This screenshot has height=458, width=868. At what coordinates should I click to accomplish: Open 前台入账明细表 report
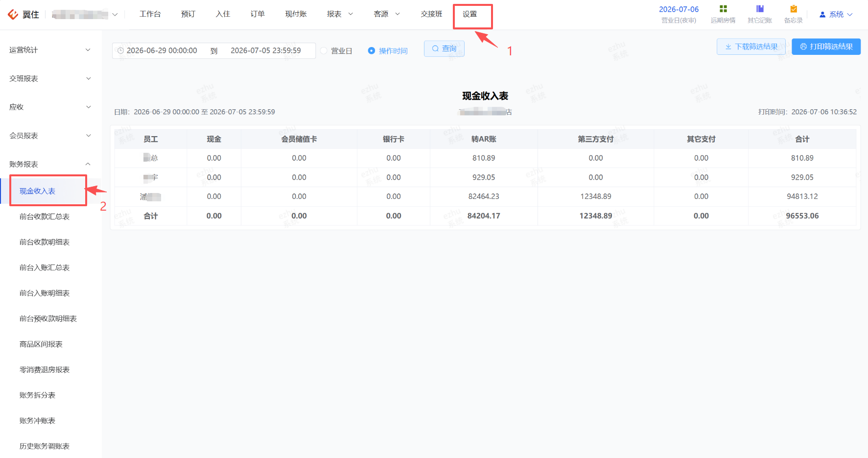click(x=45, y=293)
